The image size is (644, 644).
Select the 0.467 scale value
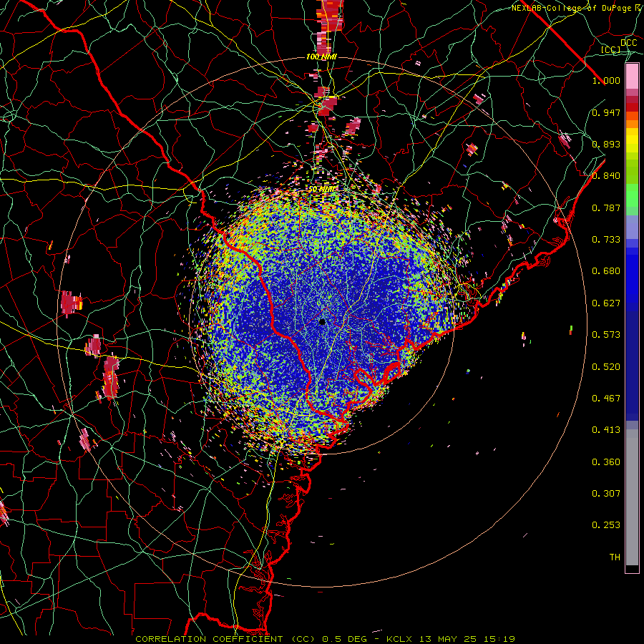pyautogui.click(x=606, y=399)
